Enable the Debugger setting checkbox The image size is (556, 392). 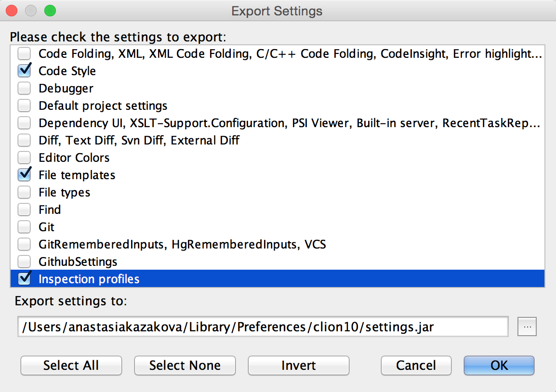(24, 88)
